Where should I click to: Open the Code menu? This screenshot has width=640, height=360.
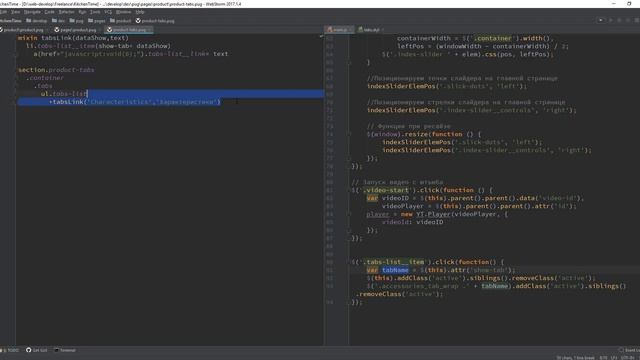pos(49,12)
